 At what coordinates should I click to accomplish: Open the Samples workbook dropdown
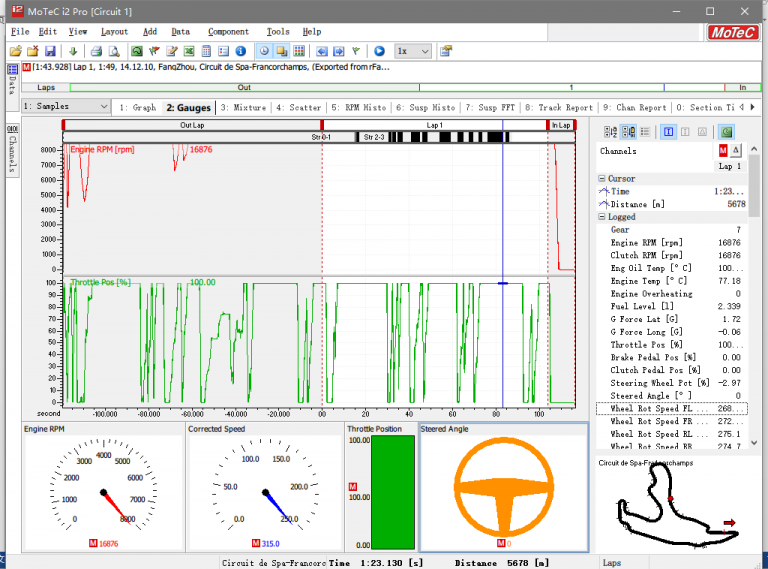click(65, 106)
